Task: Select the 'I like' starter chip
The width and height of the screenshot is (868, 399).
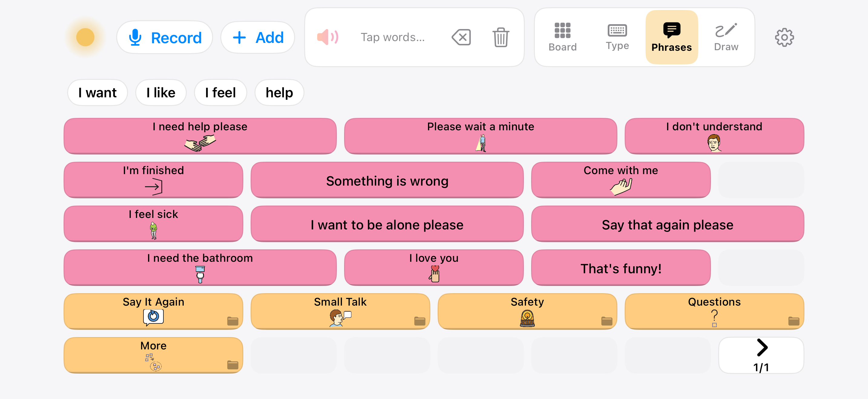Action: 161,92
